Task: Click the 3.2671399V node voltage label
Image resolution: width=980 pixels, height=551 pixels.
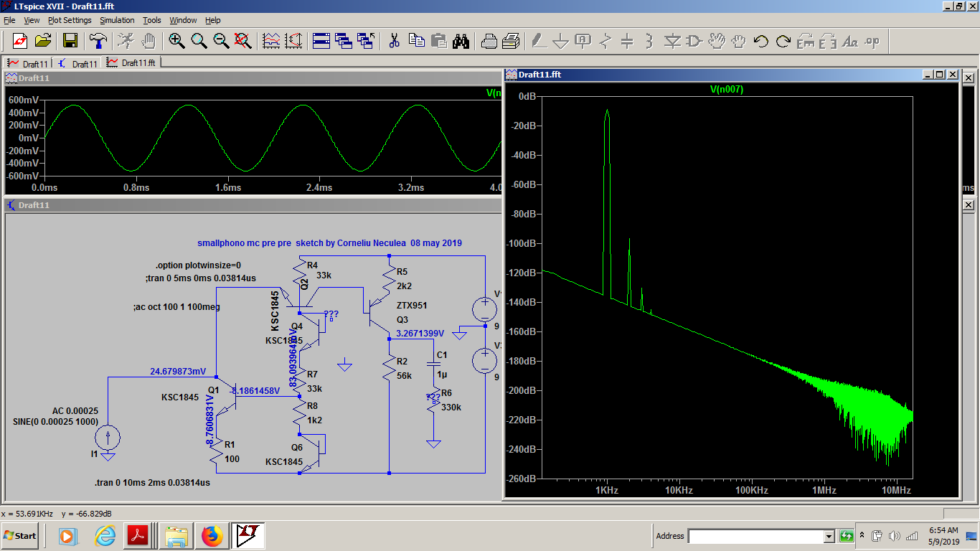Action: pyautogui.click(x=420, y=334)
